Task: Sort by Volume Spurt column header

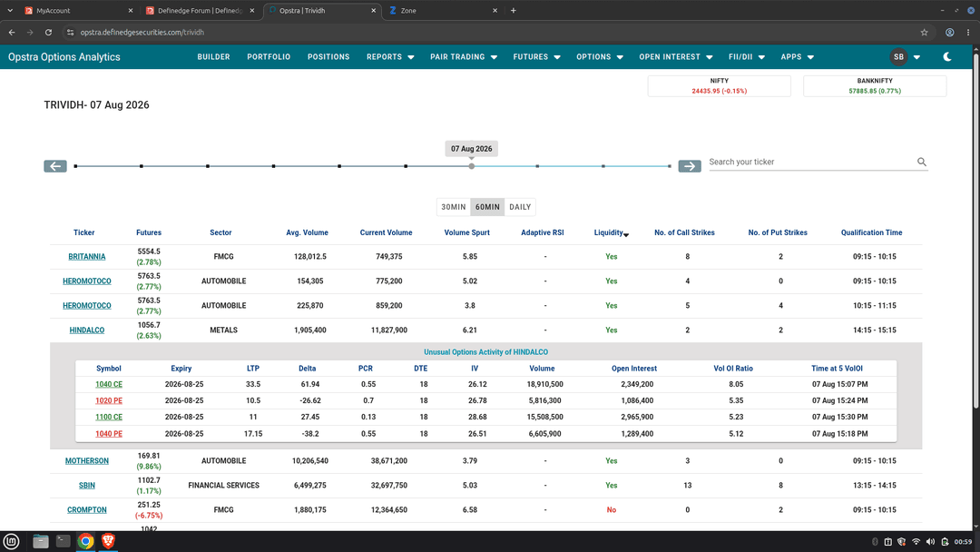Action: pos(467,232)
